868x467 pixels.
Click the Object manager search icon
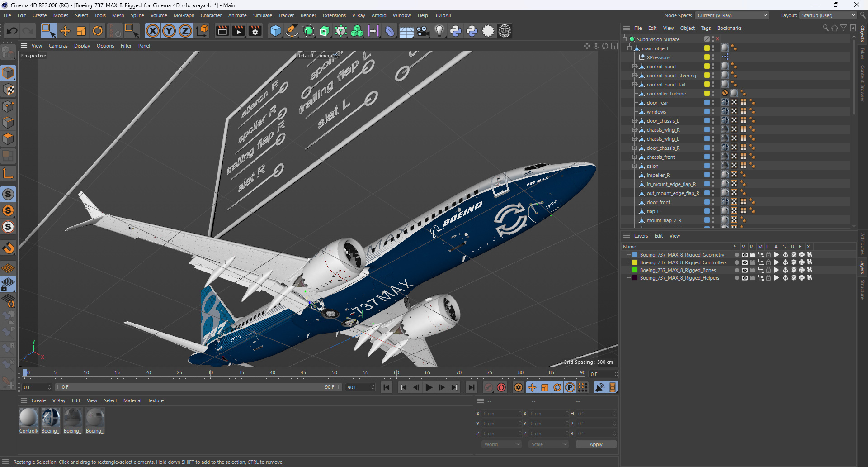pyautogui.click(x=826, y=28)
